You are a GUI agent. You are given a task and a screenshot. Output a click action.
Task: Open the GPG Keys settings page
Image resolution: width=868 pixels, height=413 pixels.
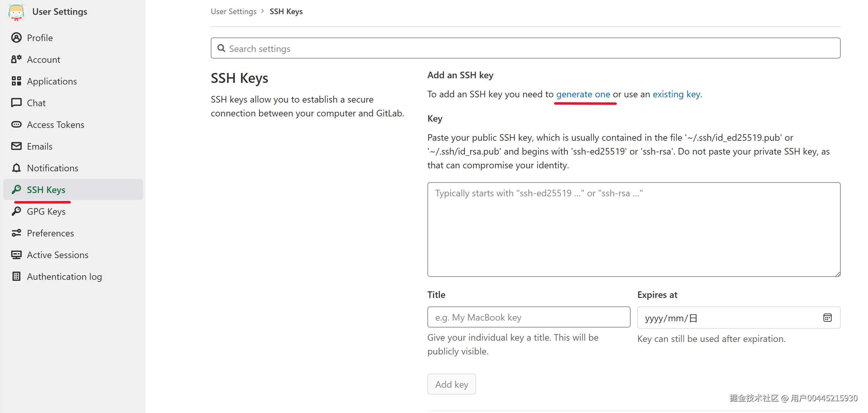click(46, 211)
